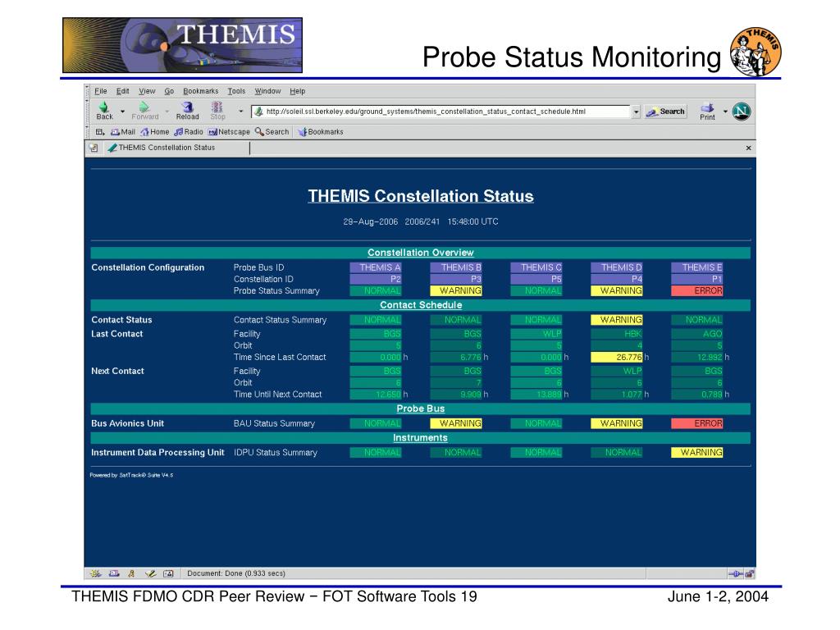This screenshot has width=840, height=630.
Task: Click the Mail shortcut in the toolbar
Action: coord(122,131)
